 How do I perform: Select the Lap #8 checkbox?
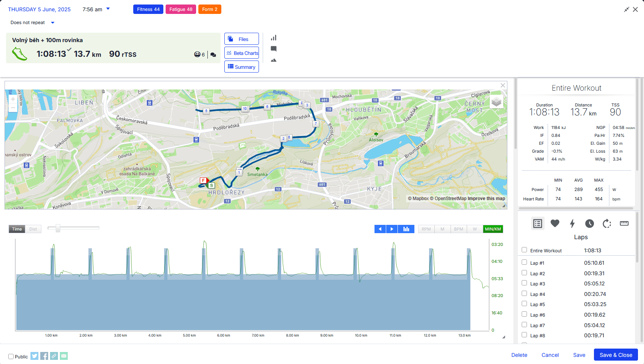tap(524, 335)
